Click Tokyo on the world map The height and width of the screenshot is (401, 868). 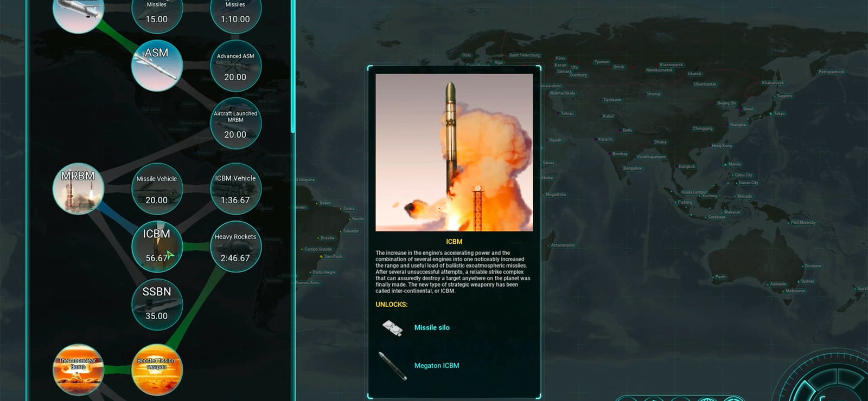pos(778,113)
